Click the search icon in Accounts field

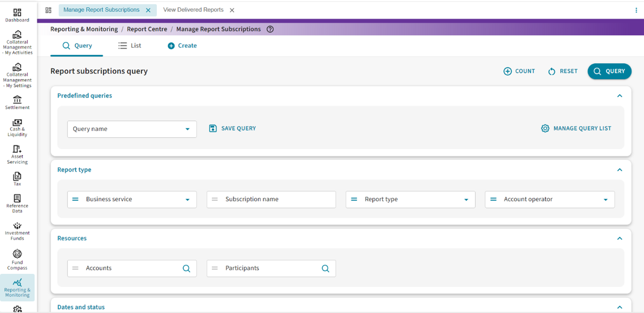tap(186, 268)
